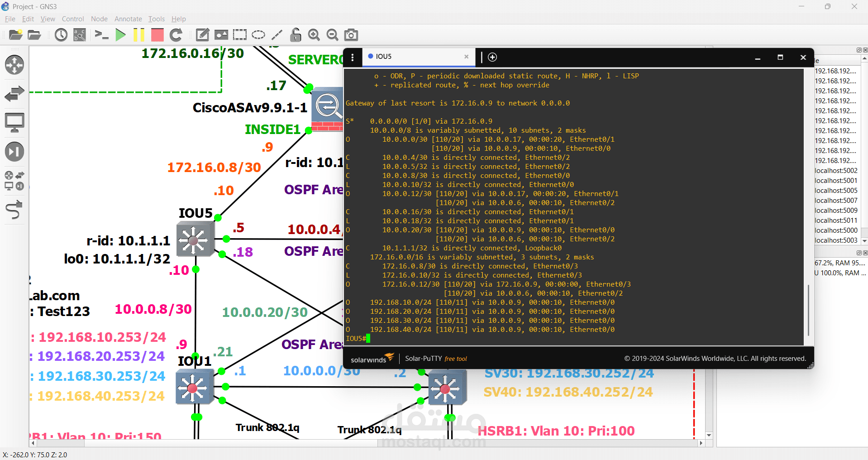
Task: Browse all devices in sidebar
Action: [14, 181]
